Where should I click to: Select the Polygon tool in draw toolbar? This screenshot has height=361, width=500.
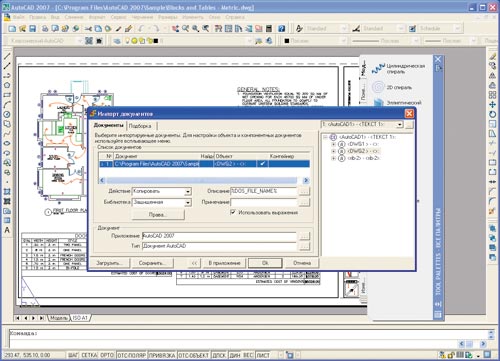[7, 85]
